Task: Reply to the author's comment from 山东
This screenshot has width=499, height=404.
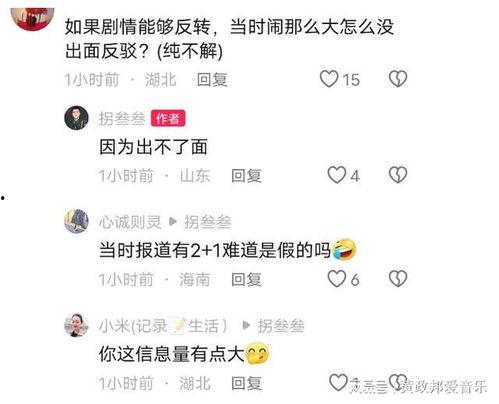Action: click(x=246, y=176)
